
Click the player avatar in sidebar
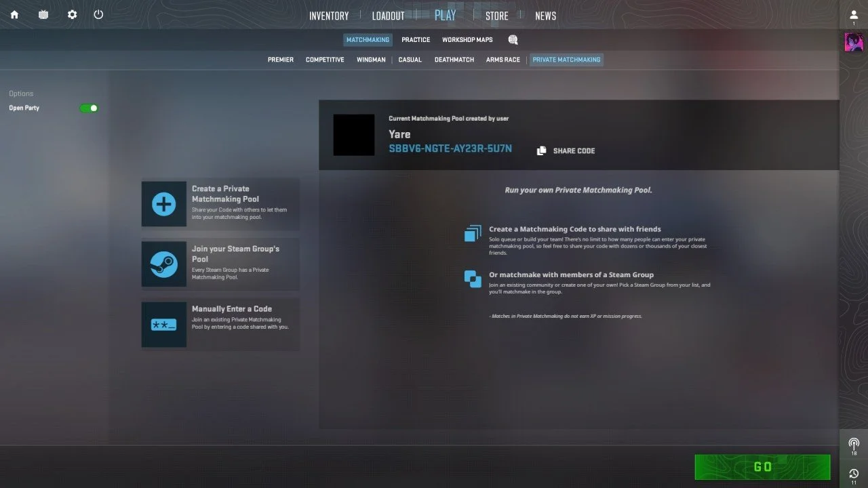854,42
